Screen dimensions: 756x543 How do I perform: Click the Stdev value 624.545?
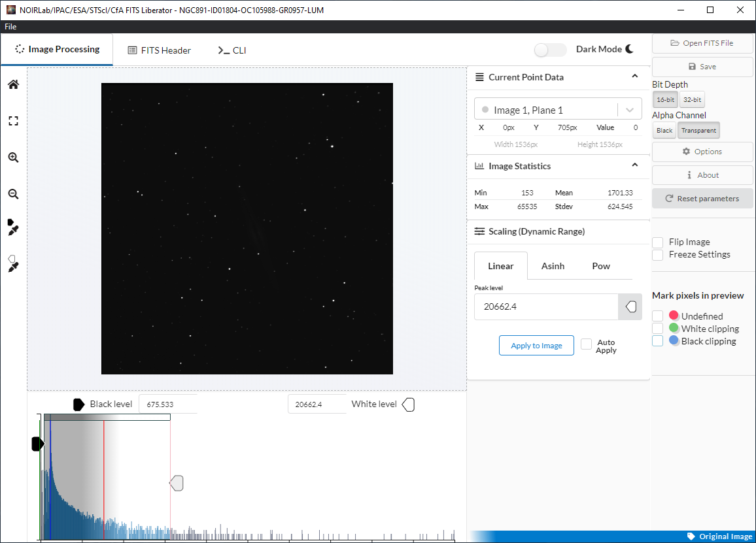pyautogui.click(x=620, y=206)
